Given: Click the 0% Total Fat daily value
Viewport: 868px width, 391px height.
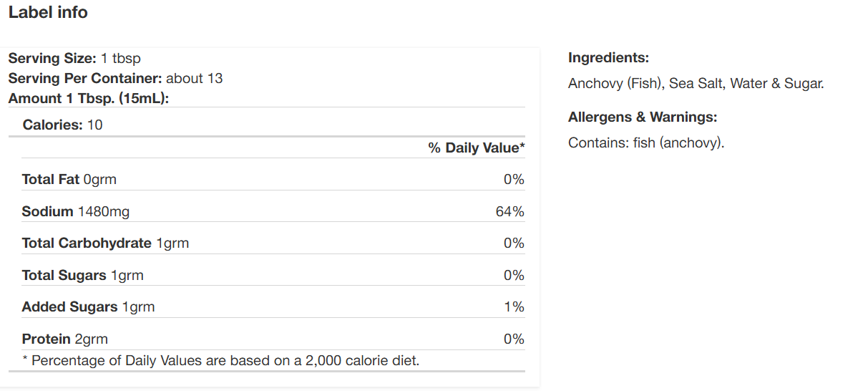Looking at the screenshot, I should point(514,179).
